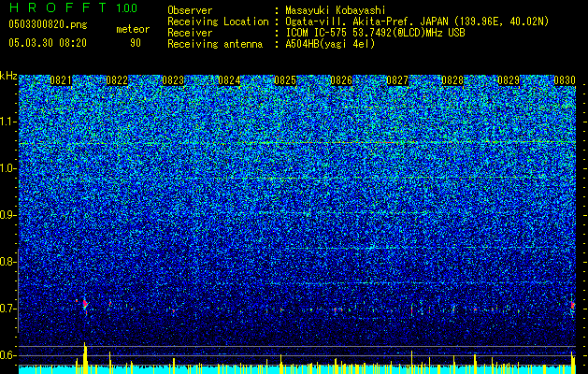The height and width of the screenshot is (374, 588).
Task: Select the file name 0503300820.png
Action: (x=48, y=24)
